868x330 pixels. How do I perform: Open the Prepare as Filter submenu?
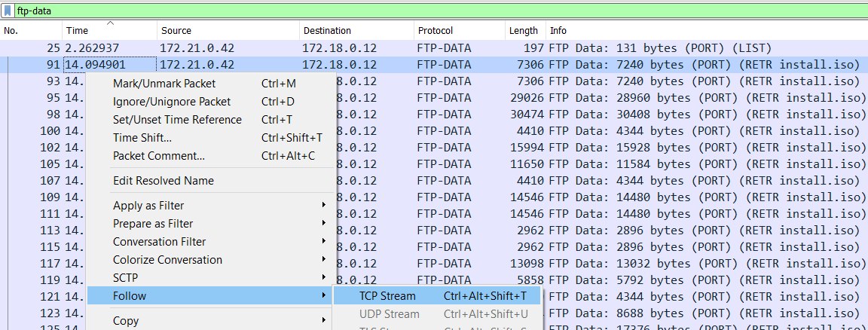pyautogui.click(x=212, y=224)
